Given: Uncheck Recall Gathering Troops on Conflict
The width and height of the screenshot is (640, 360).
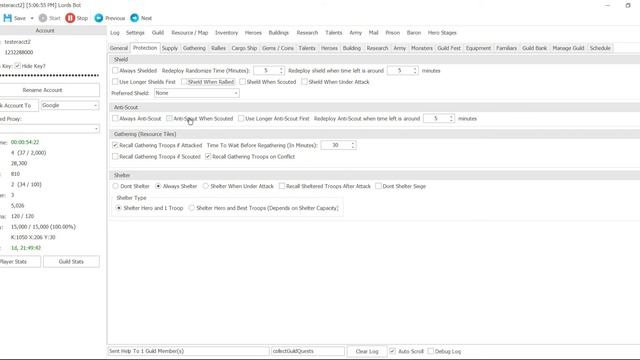Looking at the screenshot, I should (x=208, y=157).
